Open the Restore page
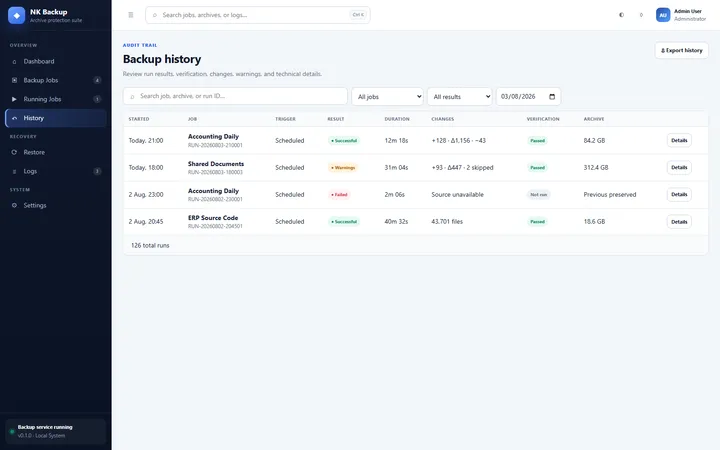 [56, 152]
